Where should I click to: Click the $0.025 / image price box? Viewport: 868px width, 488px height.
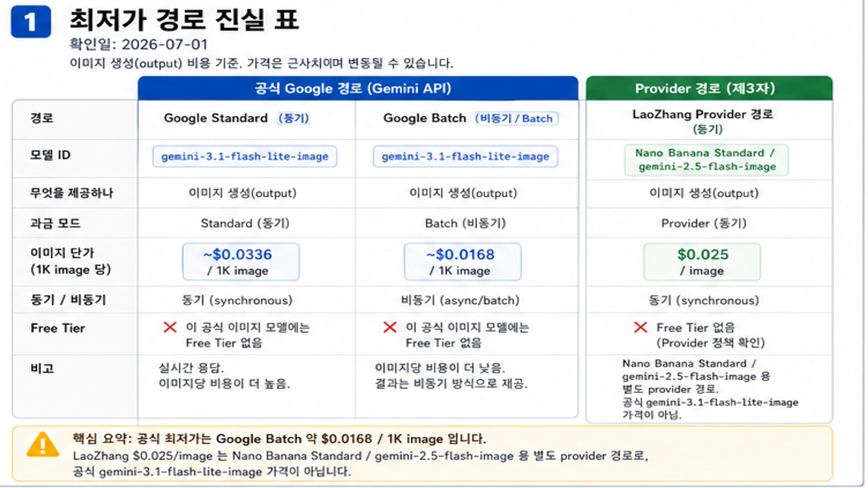click(702, 262)
